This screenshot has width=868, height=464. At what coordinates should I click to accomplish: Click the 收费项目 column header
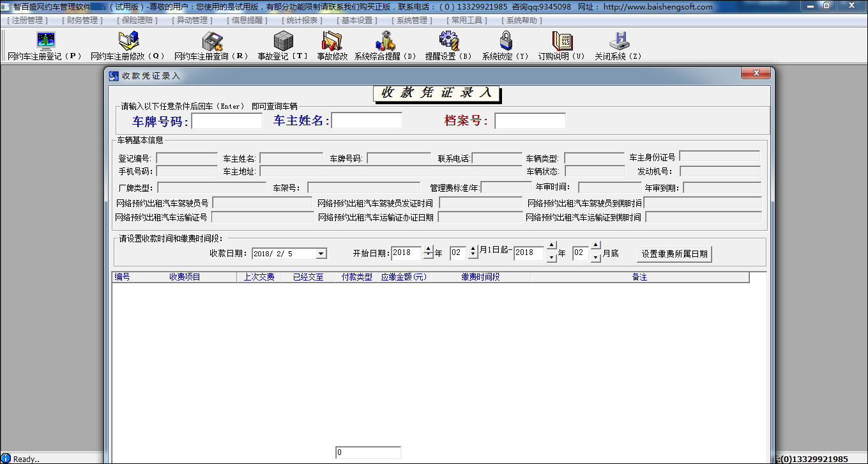(x=185, y=277)
